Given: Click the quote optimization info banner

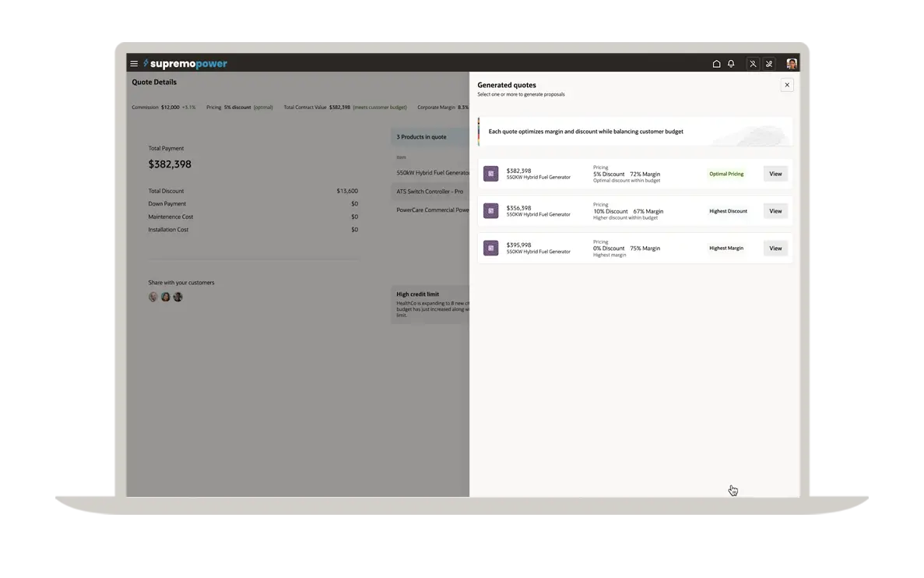Looking at the screenshot, I should point(634,132).
